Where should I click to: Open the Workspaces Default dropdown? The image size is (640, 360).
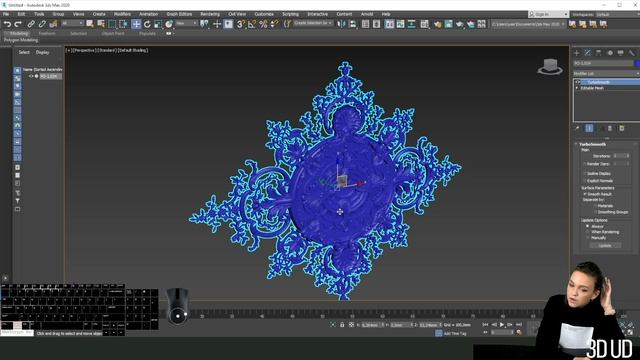617,14
